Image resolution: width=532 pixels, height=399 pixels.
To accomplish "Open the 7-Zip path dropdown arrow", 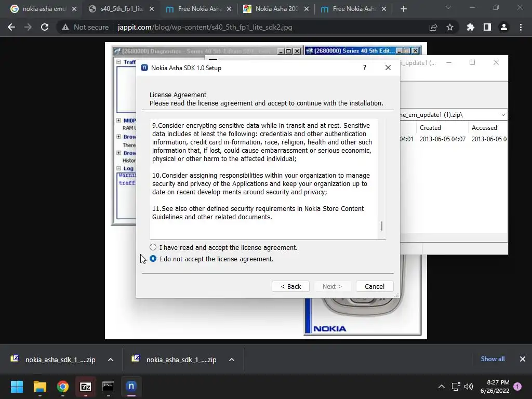I will [x=503, y=115].
